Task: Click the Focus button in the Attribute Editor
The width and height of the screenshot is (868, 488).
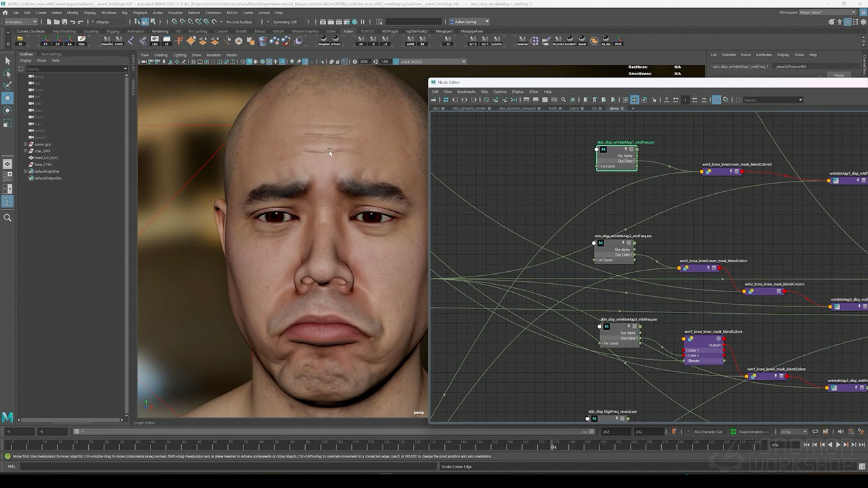Action: pyautogui.click(x=839, y=75)
